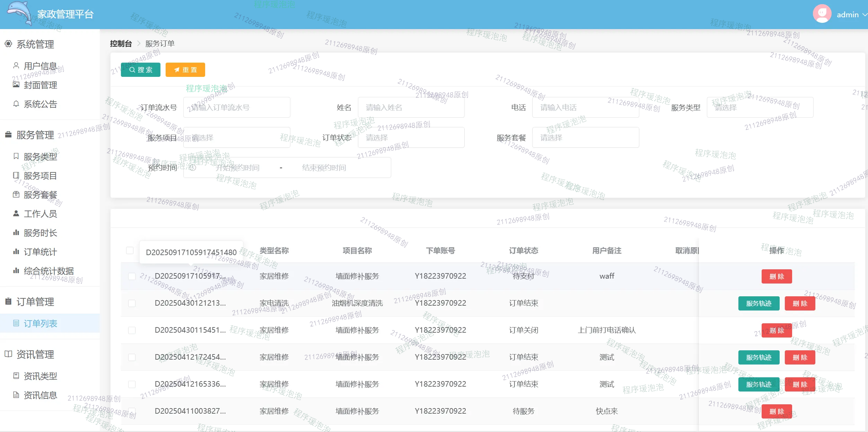The height and width of the screenshot is (432, 868).
Task: Click the 封面管理 picture icon
Action: [x=16, y=84]
